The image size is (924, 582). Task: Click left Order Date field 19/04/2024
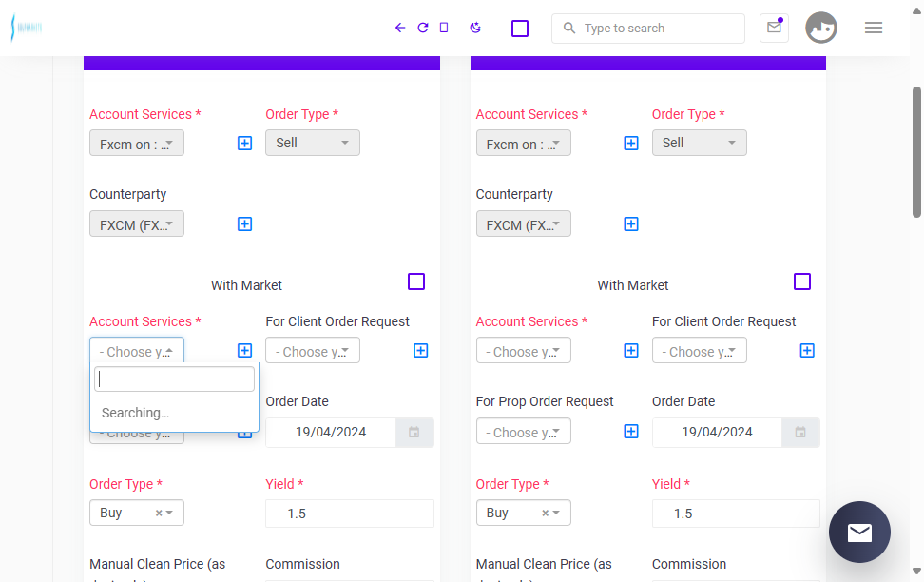pyautogui.click(x=331, y=433)
